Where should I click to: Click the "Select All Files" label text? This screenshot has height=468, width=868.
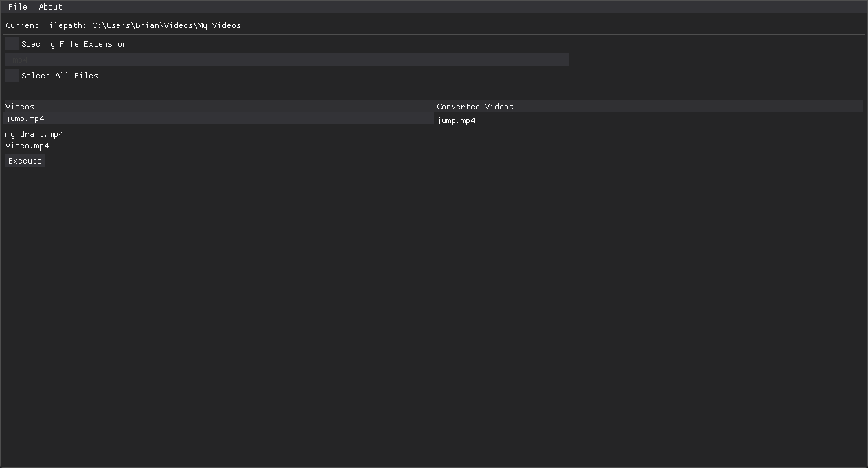60,76
